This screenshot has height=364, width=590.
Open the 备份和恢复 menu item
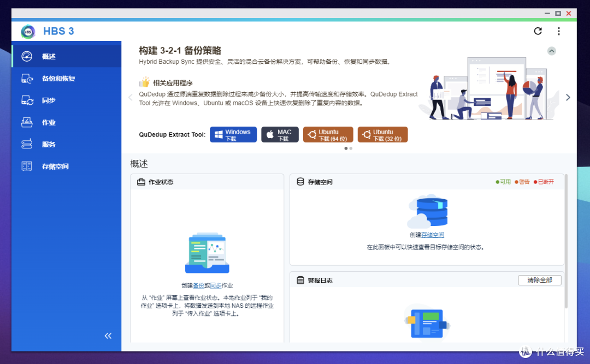[x=67, y=79]
